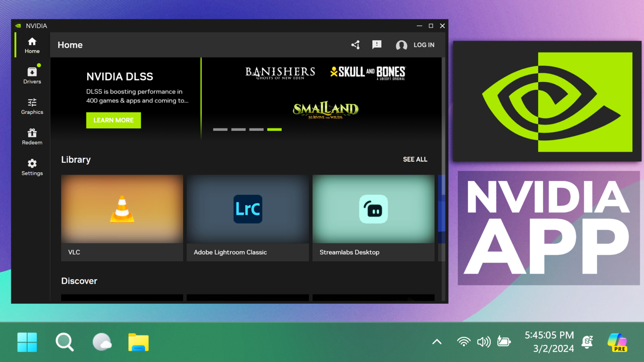Click the LOG IN button
The image size is (644, 362).
tap(424, 45)
